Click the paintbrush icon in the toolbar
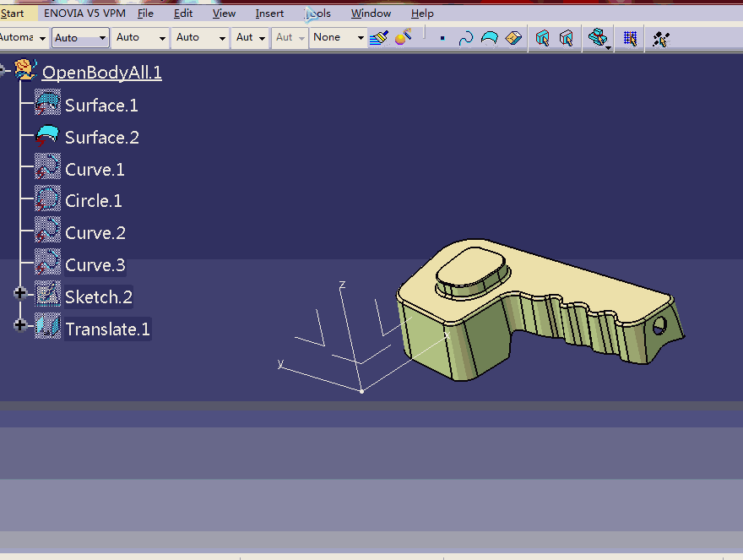 (x=379, y=38)
